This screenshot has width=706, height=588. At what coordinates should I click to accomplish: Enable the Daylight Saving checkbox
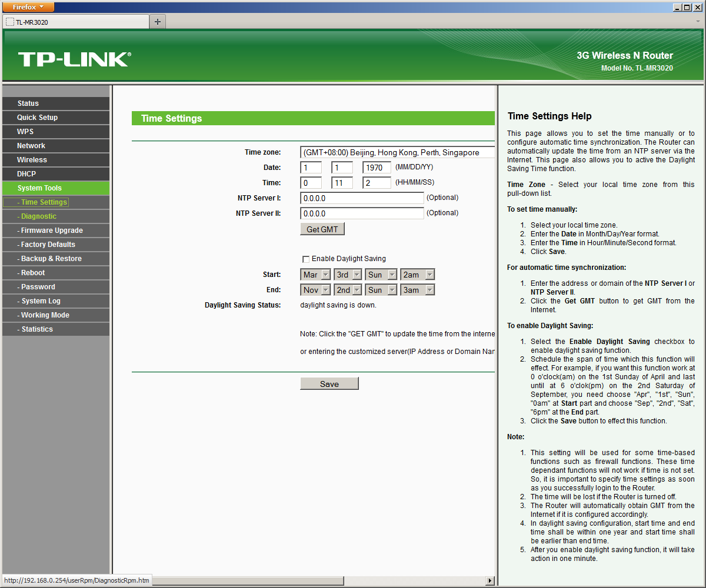point(306,259)
